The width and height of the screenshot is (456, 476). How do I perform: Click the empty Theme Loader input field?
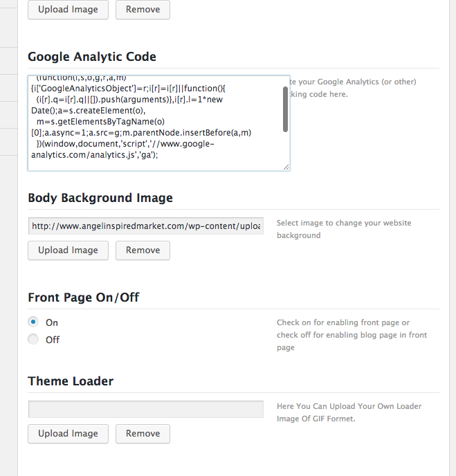tap(146, 409)
